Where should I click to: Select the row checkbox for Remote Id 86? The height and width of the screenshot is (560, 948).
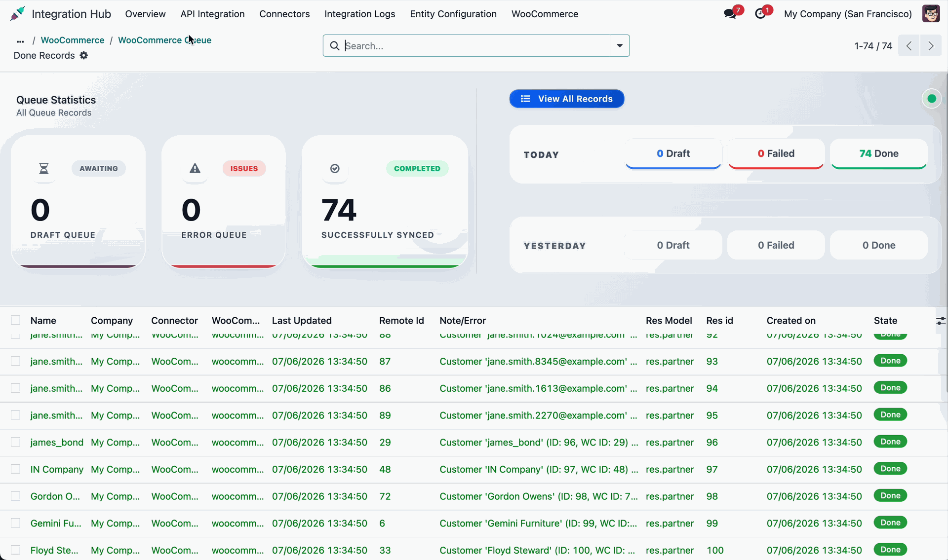[x=16, y=388]
